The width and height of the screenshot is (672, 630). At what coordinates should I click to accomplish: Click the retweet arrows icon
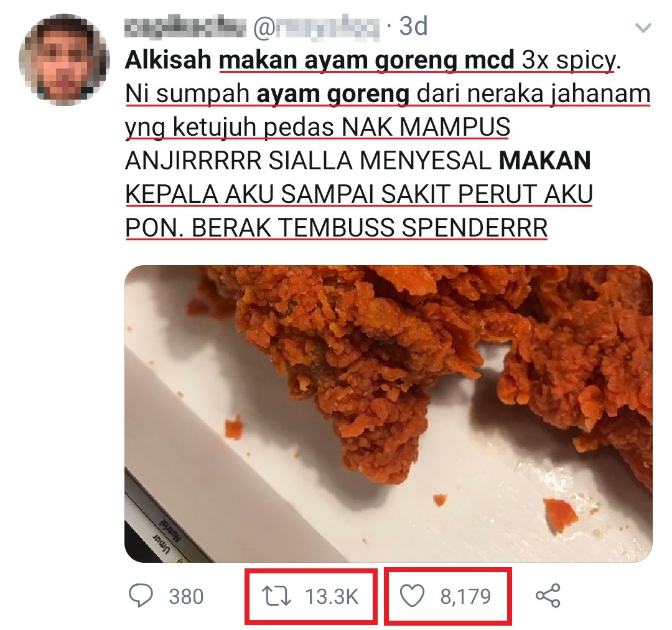click(276, 596)
